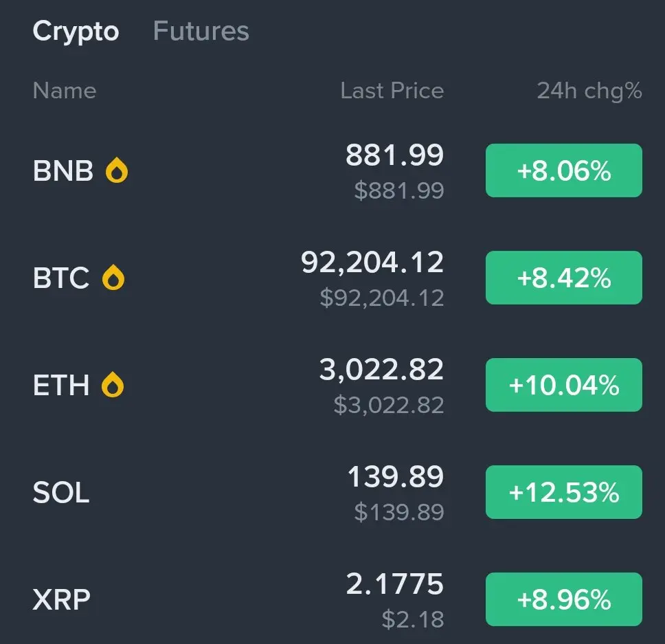Sort by Last Price column header
The height and width of the screenshot is (644, 665).
(x=392, y=91)
